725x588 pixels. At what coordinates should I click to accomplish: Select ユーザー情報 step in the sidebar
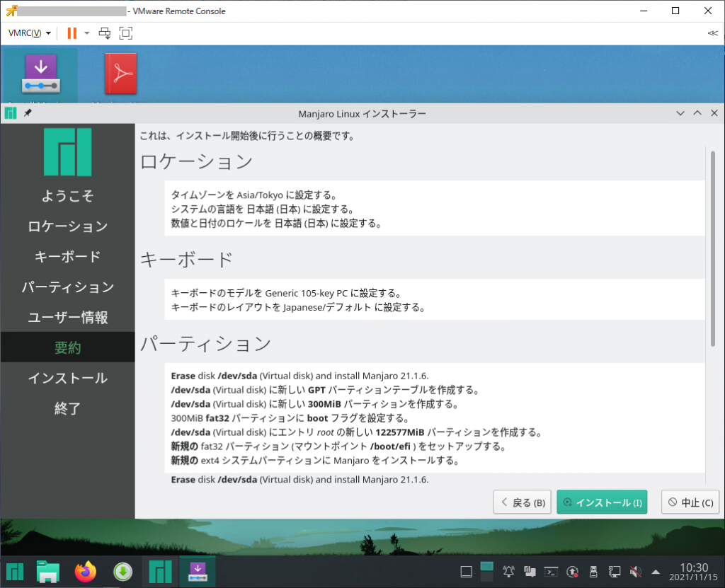(67, 318)
